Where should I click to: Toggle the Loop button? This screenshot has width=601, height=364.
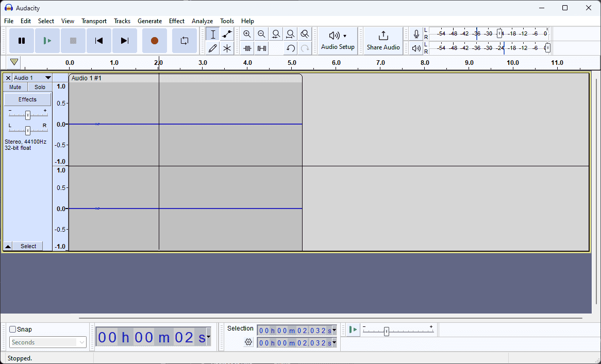185,41
